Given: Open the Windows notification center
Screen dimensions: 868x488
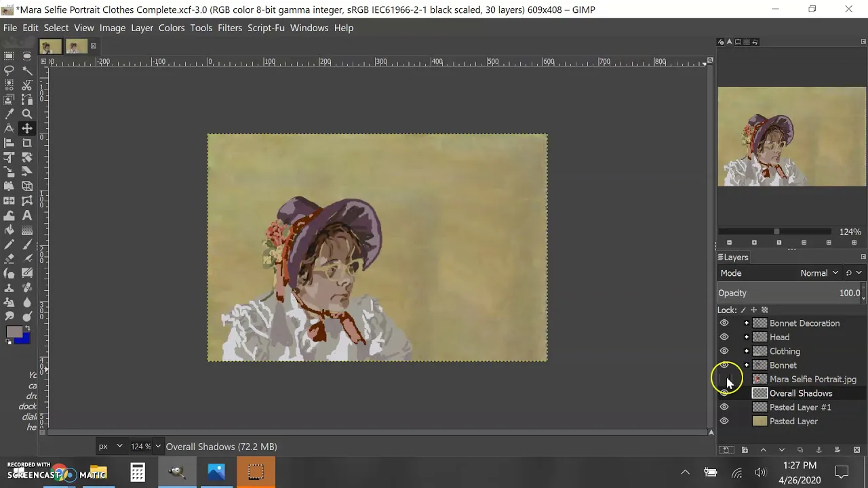Looking at the screenshot, I should point(842,472).
